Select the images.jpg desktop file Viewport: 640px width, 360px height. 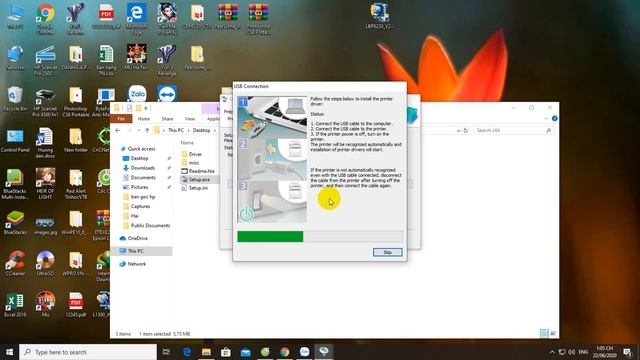point(45,225)
